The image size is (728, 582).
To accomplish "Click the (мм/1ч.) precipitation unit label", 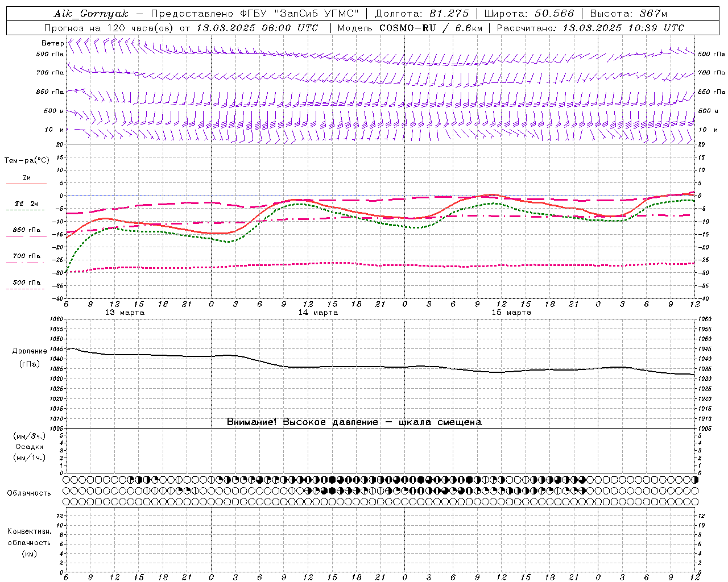I will coord(30,458).
